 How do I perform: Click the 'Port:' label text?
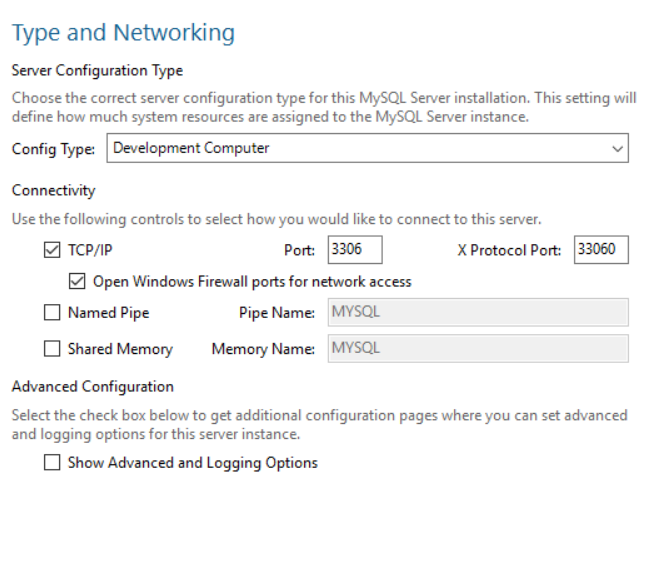tap(300, 251)
